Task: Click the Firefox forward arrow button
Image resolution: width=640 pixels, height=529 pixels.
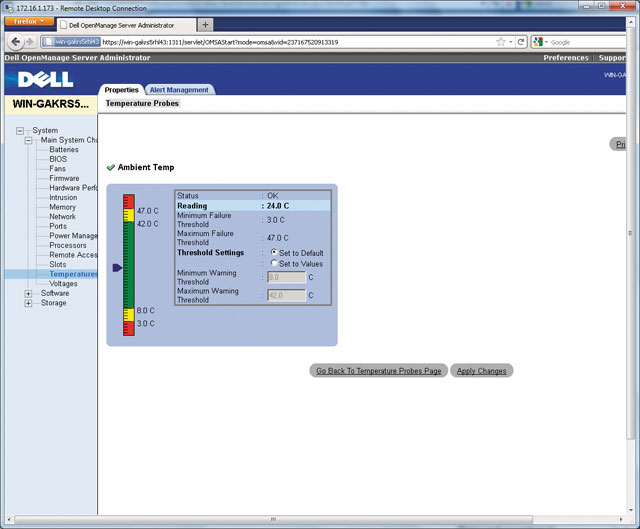Action: pos(29,42)
